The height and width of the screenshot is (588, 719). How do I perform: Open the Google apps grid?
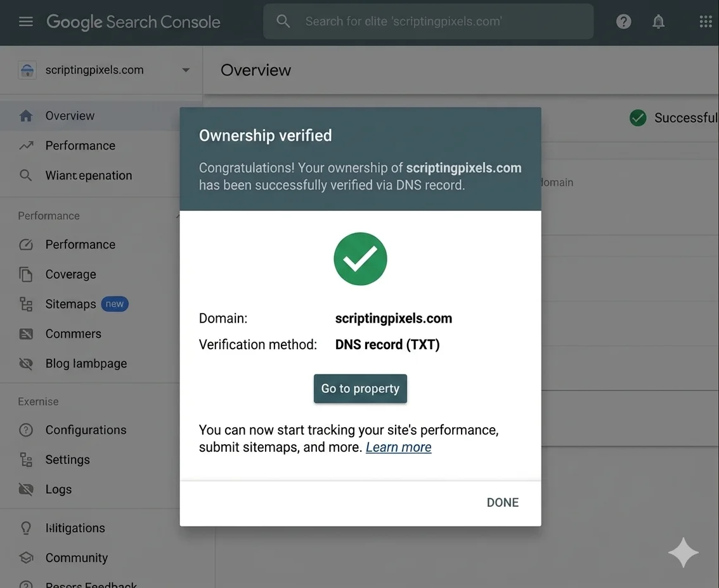pyautogui.click(x=706, y=22)
